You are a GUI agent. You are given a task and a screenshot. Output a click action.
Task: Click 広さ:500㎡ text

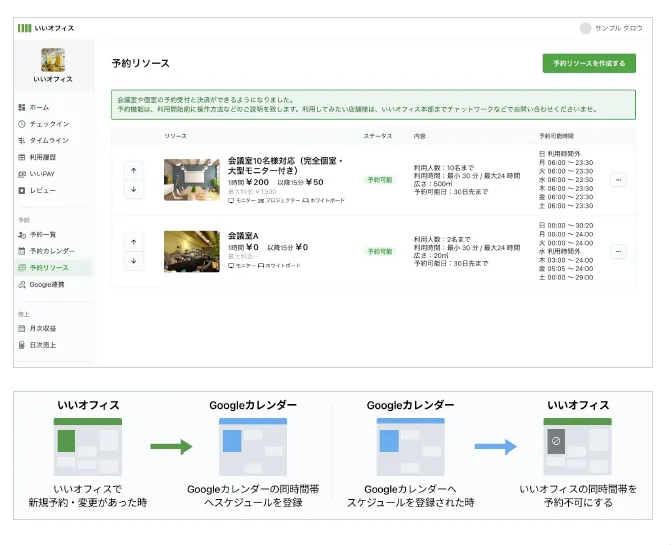click(433, 184)
